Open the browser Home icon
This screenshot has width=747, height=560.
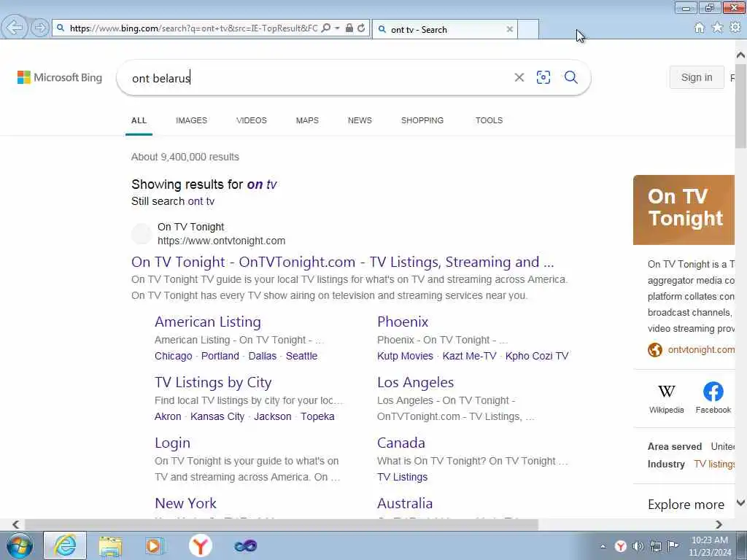699,28
